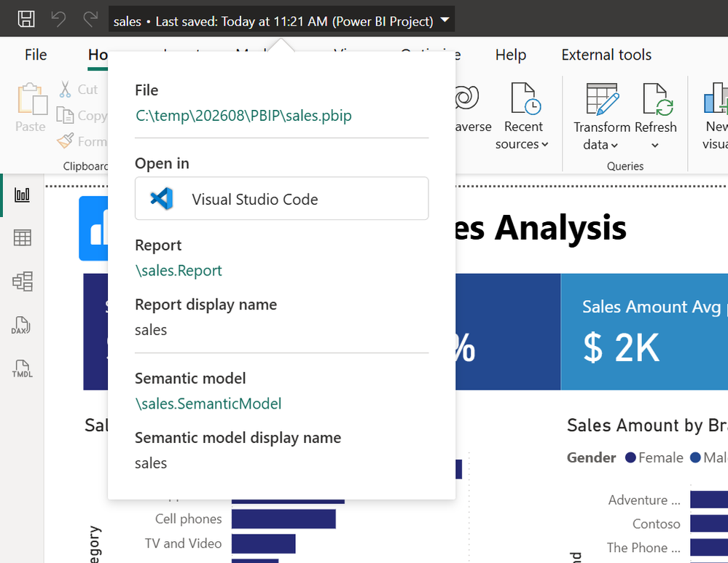Click the Contoso brand label

click(x=656, y=524)
